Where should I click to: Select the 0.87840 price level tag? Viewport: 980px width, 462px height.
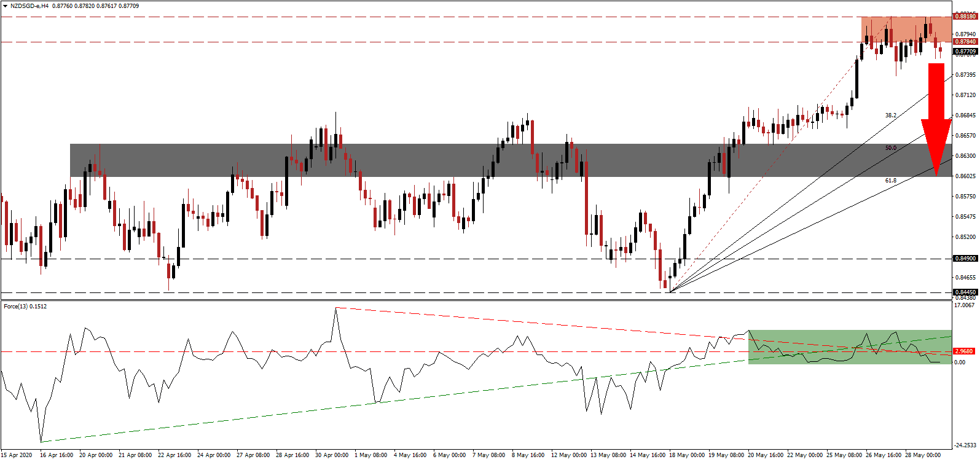coord(965,42)
